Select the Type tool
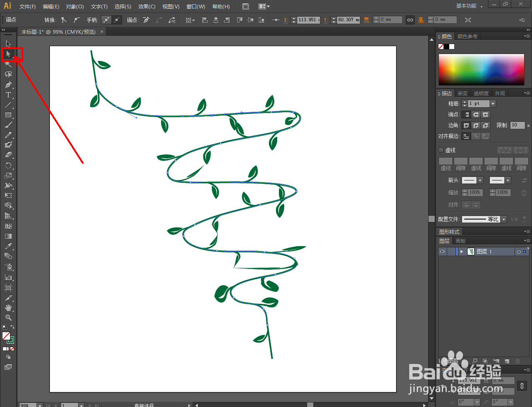Screen dimensions: 532x407 8,95
